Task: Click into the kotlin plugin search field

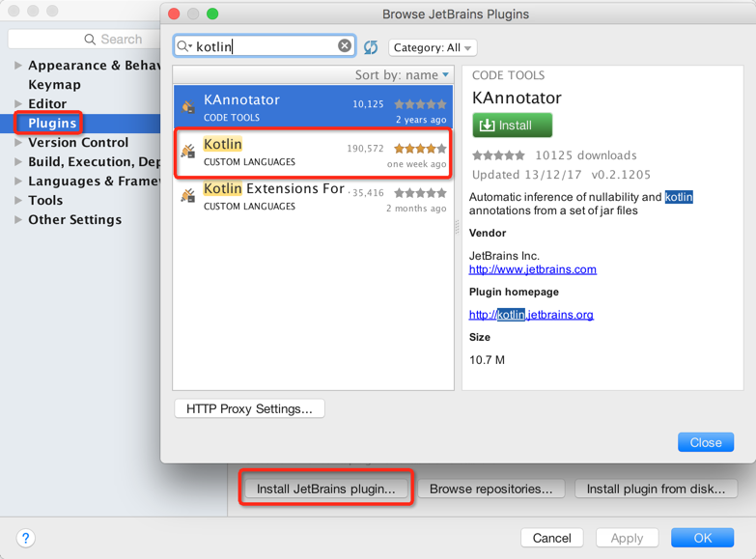Action: 265,46
